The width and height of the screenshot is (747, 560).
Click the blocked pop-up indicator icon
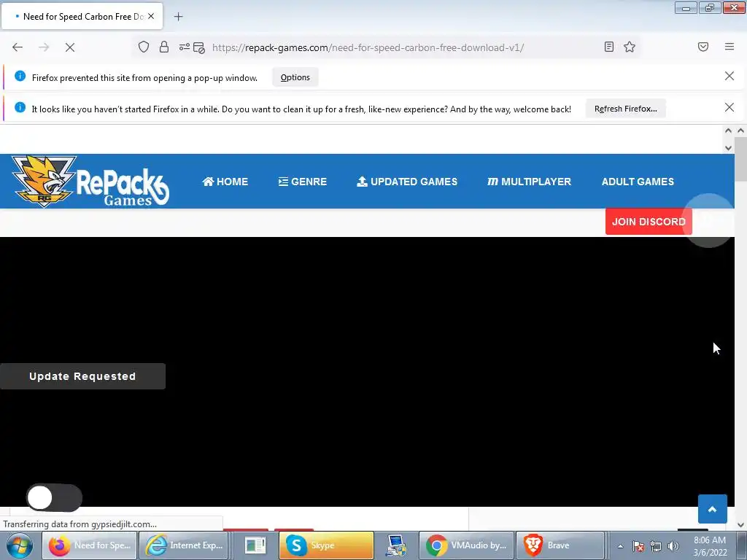tap(199, 47)
